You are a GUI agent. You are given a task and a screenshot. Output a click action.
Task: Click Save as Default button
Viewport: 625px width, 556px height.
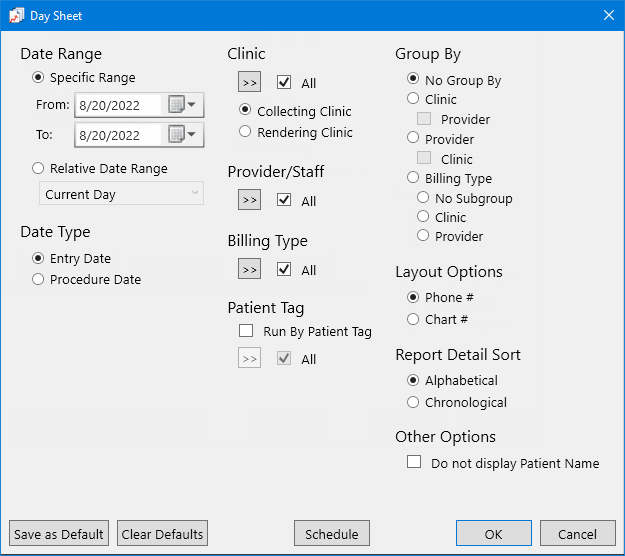pos(59,533)
